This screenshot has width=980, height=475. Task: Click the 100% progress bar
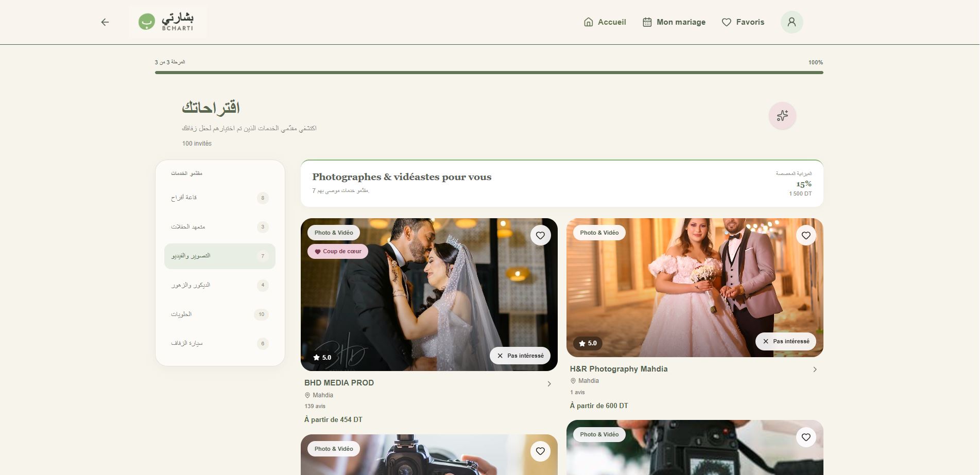coord(489,73)
